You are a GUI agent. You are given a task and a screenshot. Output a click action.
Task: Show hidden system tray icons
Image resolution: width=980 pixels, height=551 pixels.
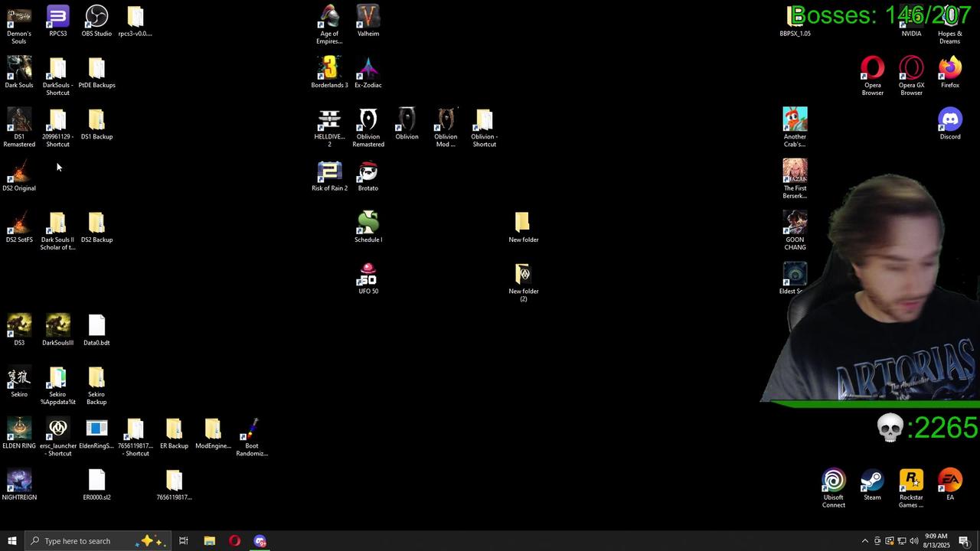click(865, 541)
